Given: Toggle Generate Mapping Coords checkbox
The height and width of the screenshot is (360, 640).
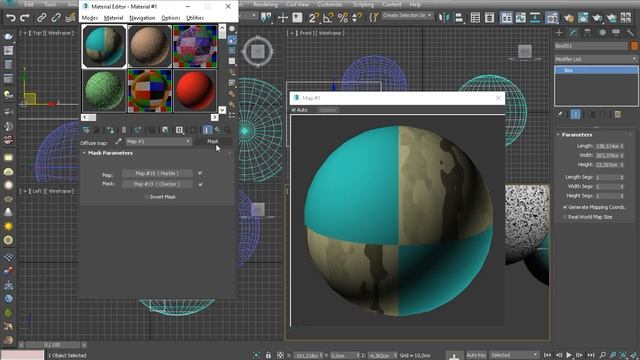Looking at the screenshot, I should [x=565, y=207].
